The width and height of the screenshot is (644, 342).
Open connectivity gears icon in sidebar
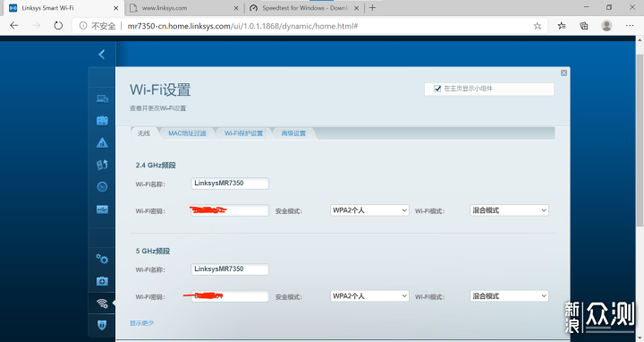(102, 259)
